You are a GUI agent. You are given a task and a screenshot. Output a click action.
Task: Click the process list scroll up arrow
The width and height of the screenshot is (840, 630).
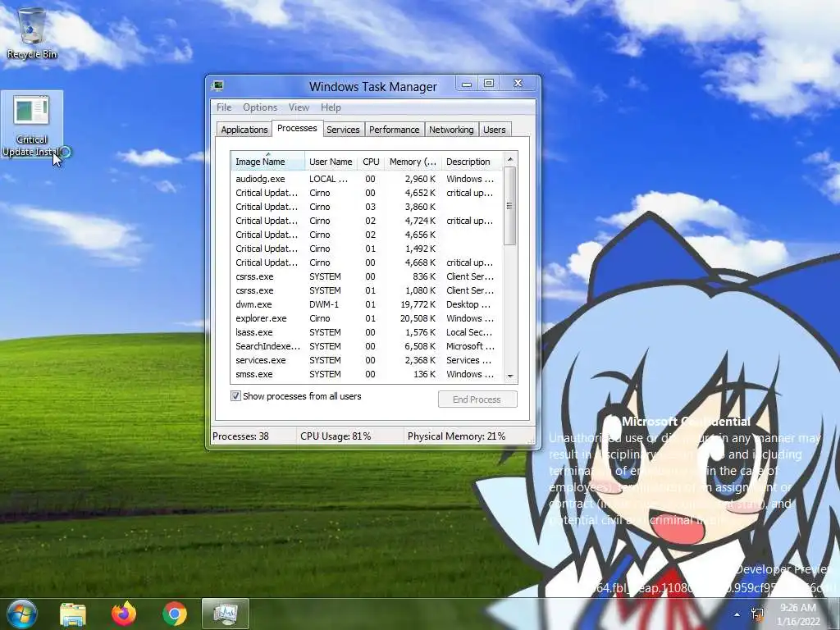[510, 159]
